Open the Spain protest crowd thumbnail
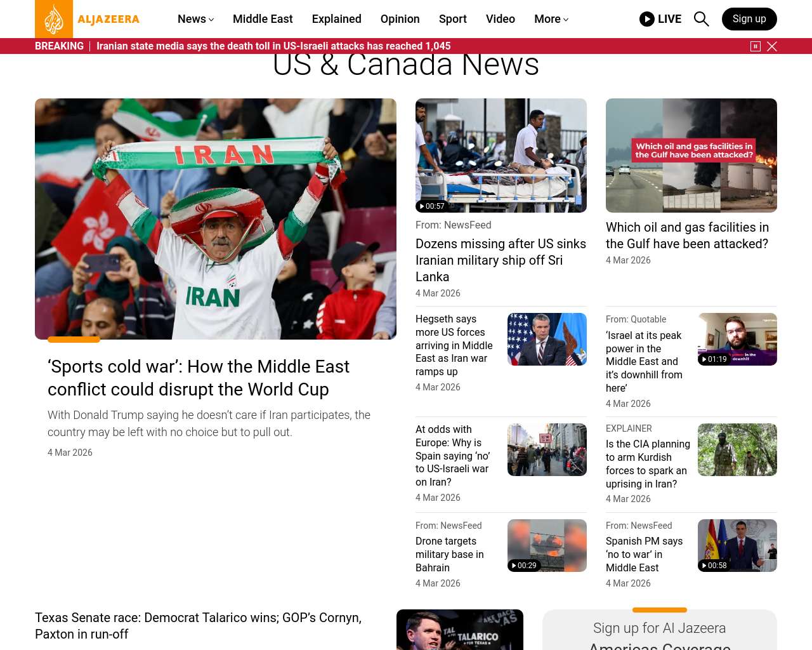This screenshot has width=812, height=650. coord(547,449)
